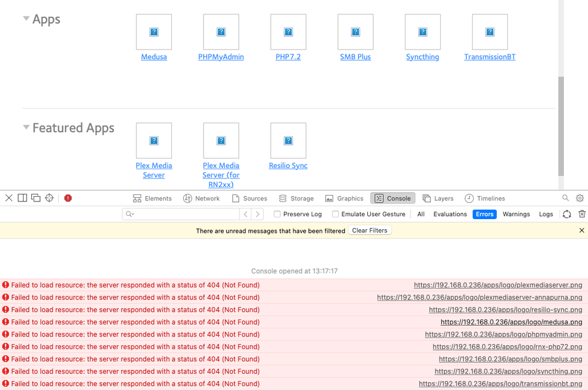Open the Elements tab
The height and width of the screenshot is (390, 588).
152,198
